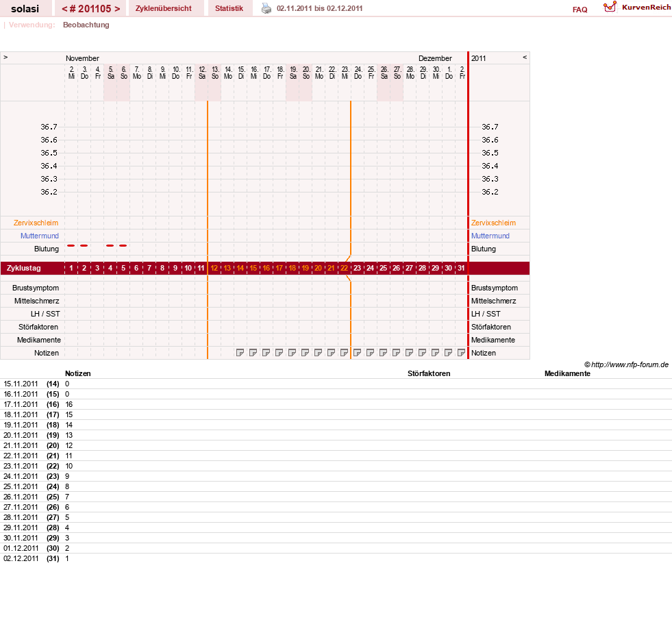This screenshot has width=672, height=633.
Task: Open the note icon for cycle day 28
Action: pyautogui.click(x=422, y=353)
